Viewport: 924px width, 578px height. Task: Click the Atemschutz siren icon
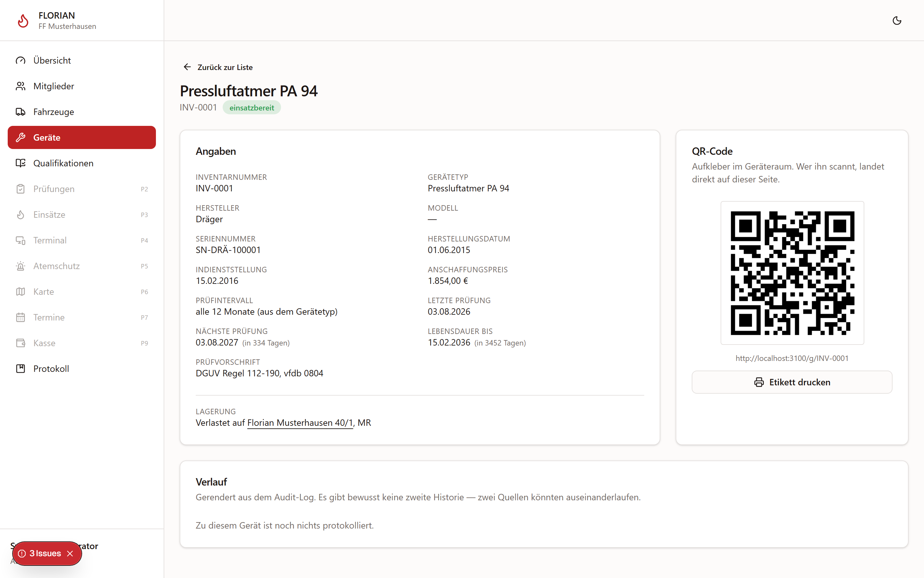21,266
